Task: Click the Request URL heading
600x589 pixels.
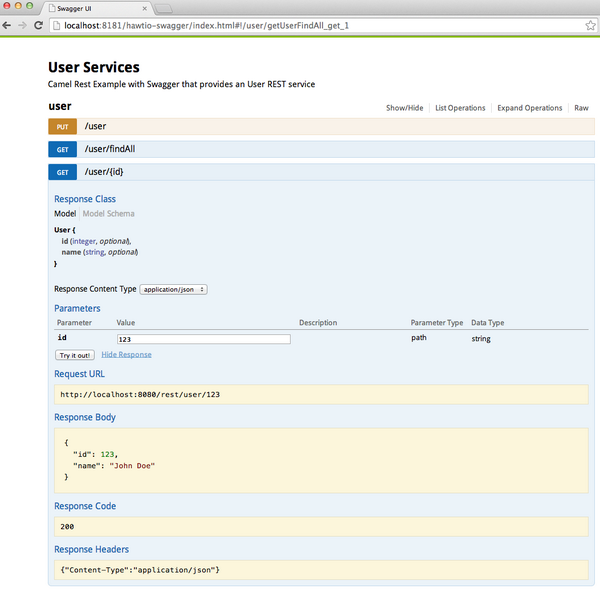Action: pyautogui.click(x=79, y=374)
